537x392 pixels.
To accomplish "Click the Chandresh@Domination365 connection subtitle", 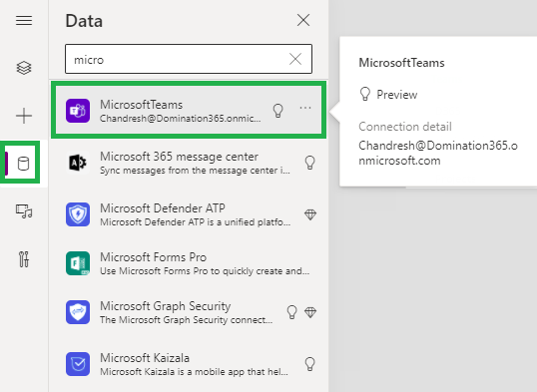I will click(x=180, y=119).
